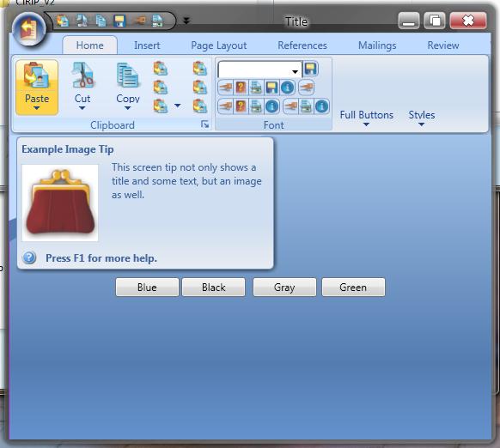Apply the Green theme button
The image size is (500, 448).
point(353,288)
